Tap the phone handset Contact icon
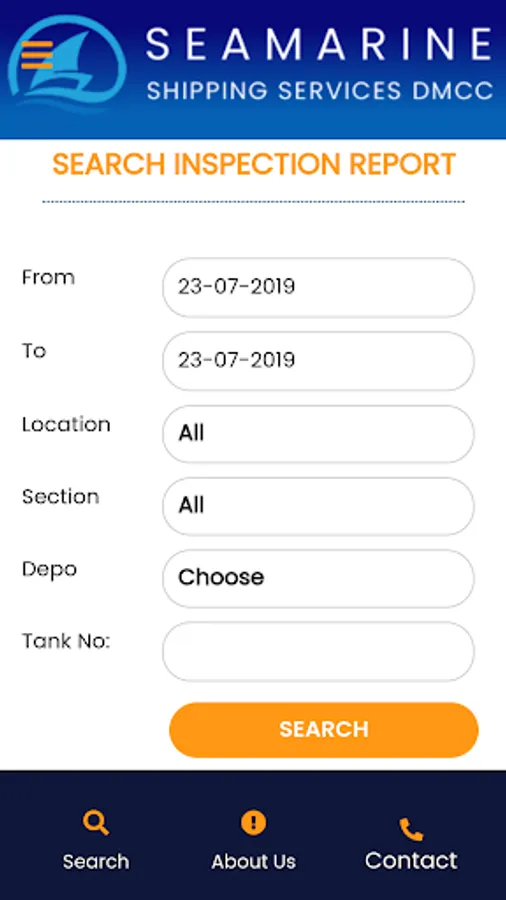 coord(411,829)
